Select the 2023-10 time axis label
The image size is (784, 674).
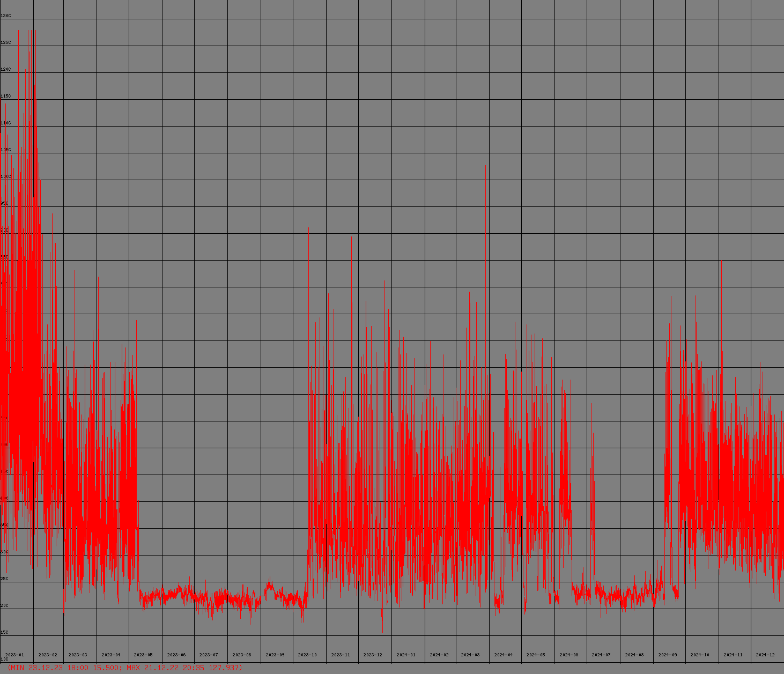[307, 655]
